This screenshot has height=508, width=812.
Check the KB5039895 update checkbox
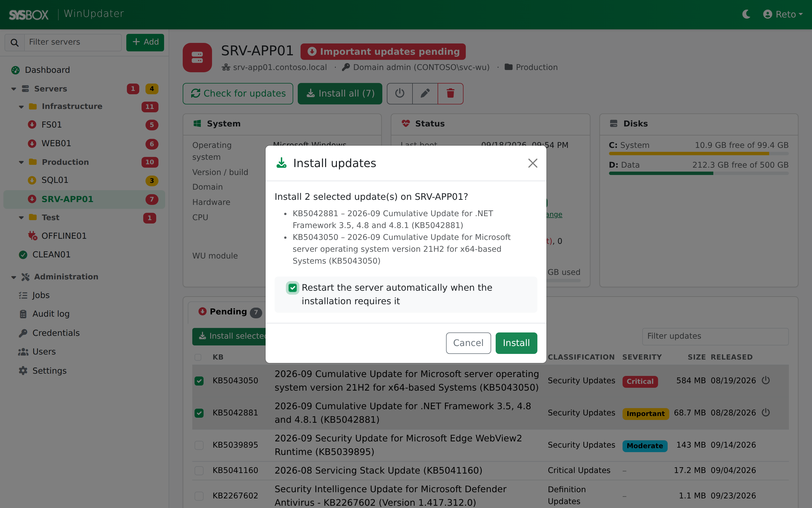199,445
